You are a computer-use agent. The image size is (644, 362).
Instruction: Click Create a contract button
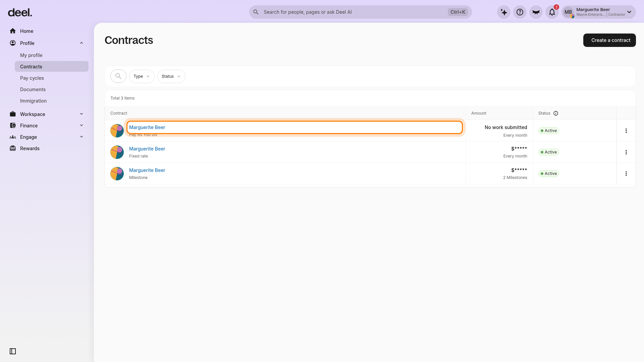click(x=609, y=40)
